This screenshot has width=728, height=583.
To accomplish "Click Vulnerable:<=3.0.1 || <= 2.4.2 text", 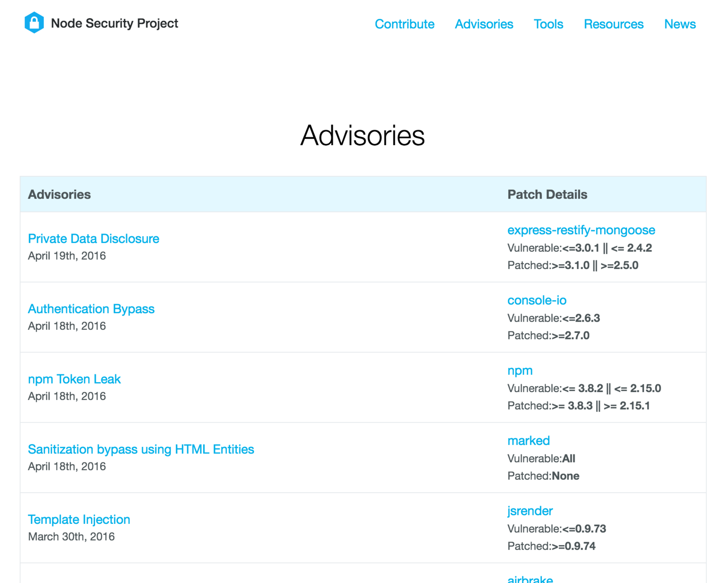I will [x=579, y=248].
